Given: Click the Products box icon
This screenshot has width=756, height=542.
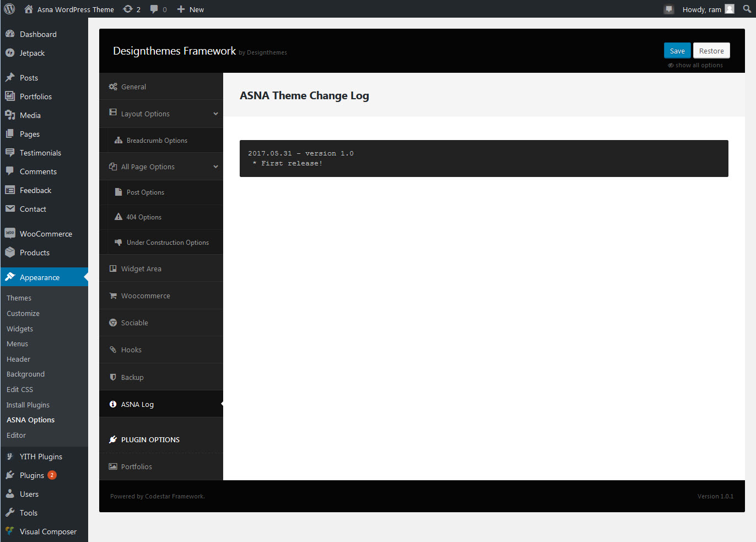Looking at the screenshot, I should click(10, 252).
